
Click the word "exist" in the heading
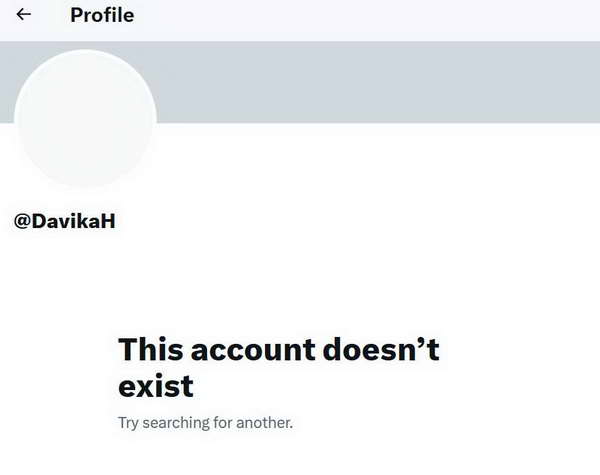point(156,386)
